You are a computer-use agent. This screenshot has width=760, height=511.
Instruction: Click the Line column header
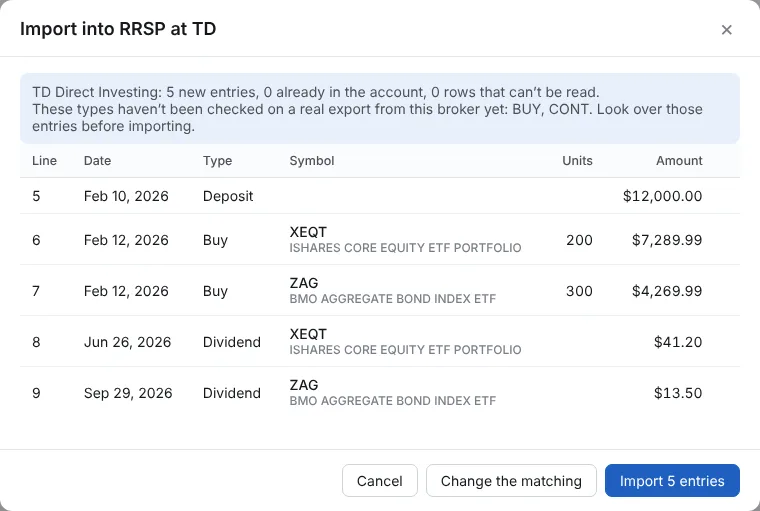(x=44, y=160)
